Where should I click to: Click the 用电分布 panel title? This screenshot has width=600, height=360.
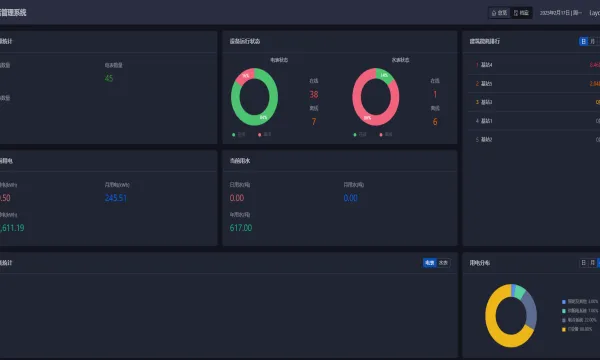click(480, 263)
